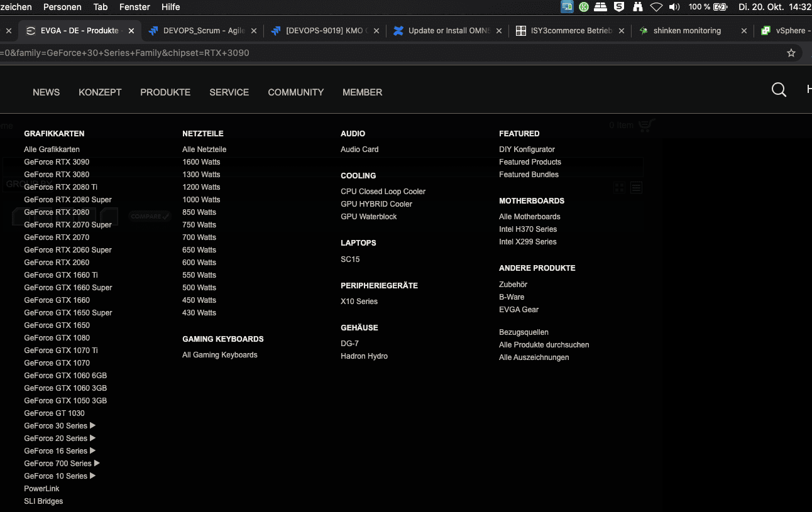Open the volume control icon
The width and height of the screenshot is (812, 512).
coord(674,7)
